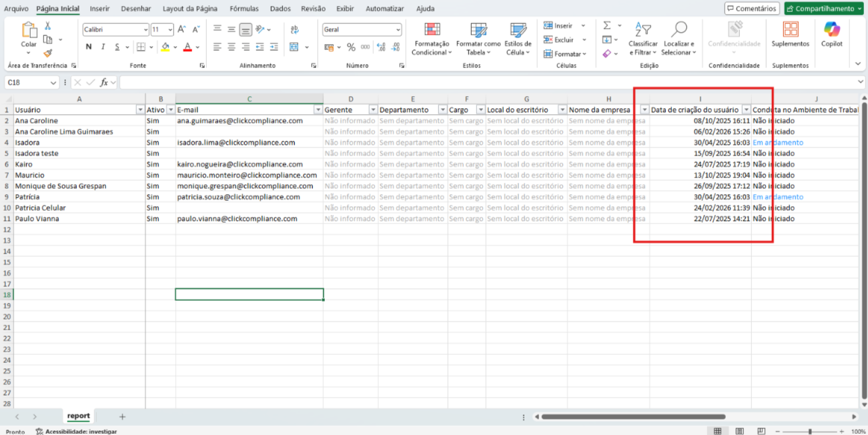
Task: Toggle bold N formatting
Action: pos(89,47)
